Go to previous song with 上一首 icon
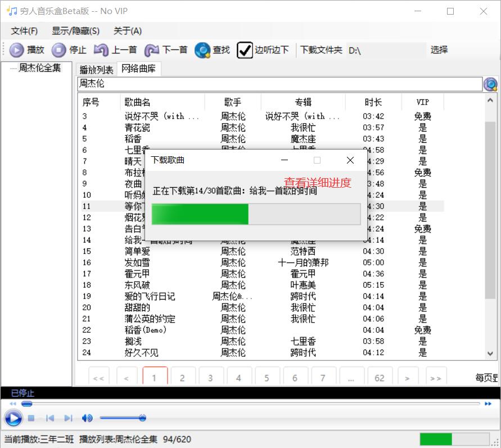 click(x=101, y=50)
